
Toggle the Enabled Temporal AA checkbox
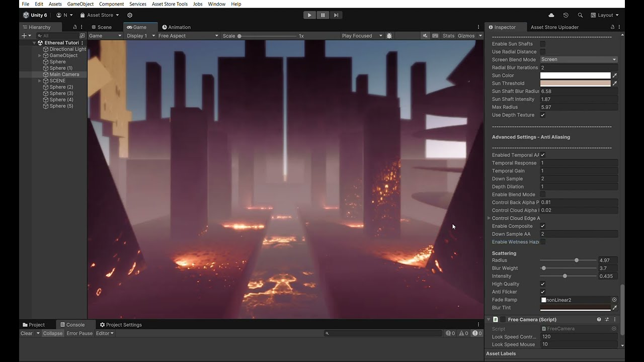pos(543,155)
